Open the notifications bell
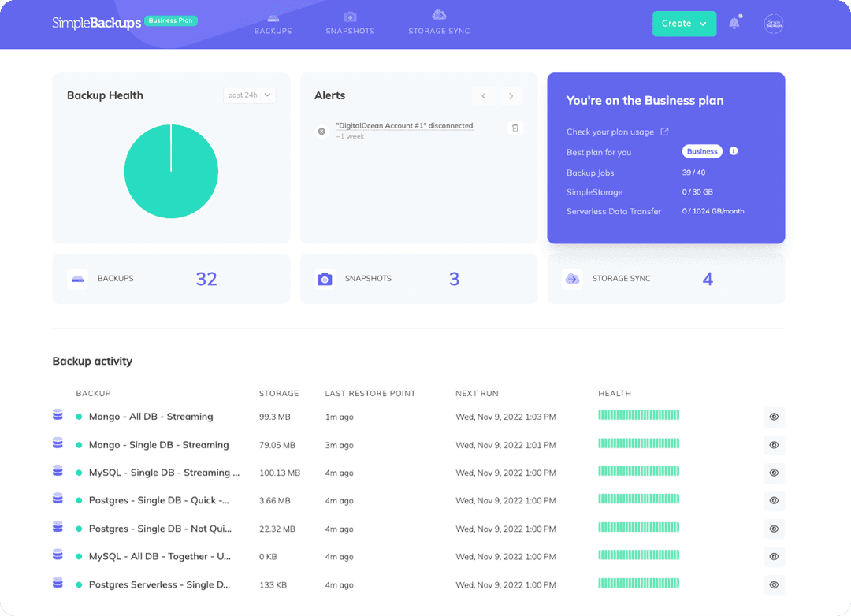 click(x=734, y=23)
